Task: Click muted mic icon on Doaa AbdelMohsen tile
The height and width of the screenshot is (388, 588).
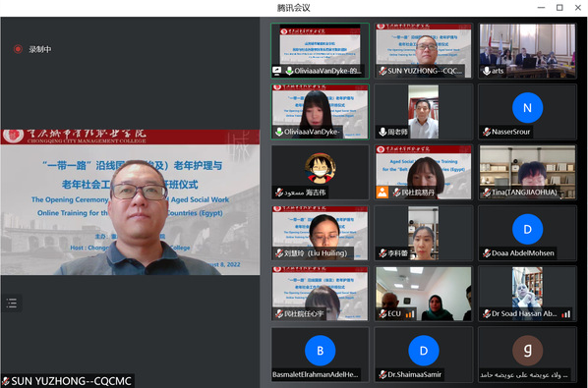Action: (x=487, y=253)
